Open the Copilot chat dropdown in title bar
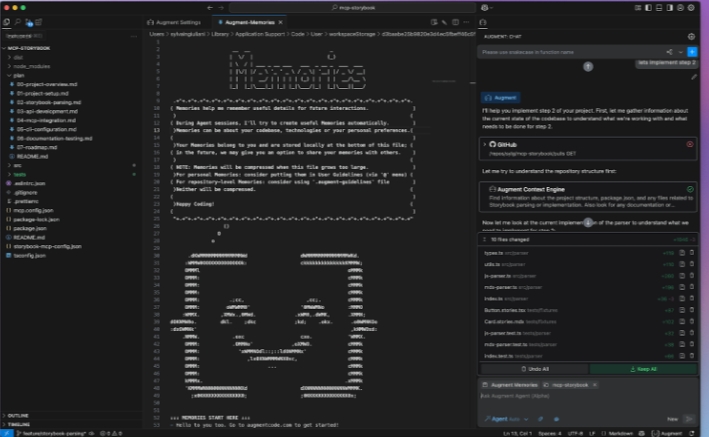The height and width of the screenshot is (437, 709). tap(487, 8)
